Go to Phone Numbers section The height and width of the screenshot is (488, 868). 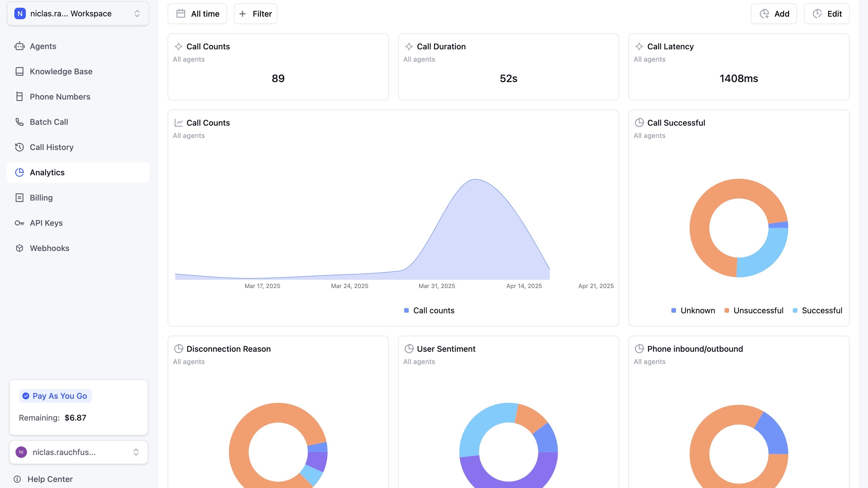[60, 97]
